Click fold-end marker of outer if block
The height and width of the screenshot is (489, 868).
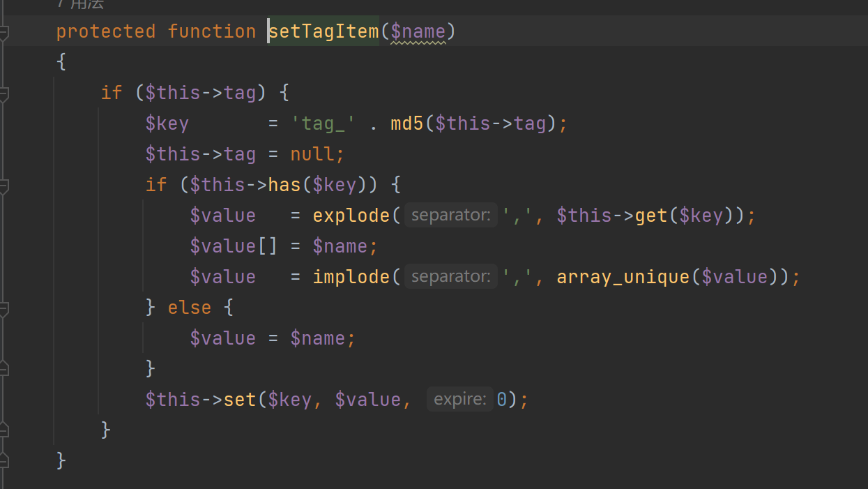coord(3,430)
